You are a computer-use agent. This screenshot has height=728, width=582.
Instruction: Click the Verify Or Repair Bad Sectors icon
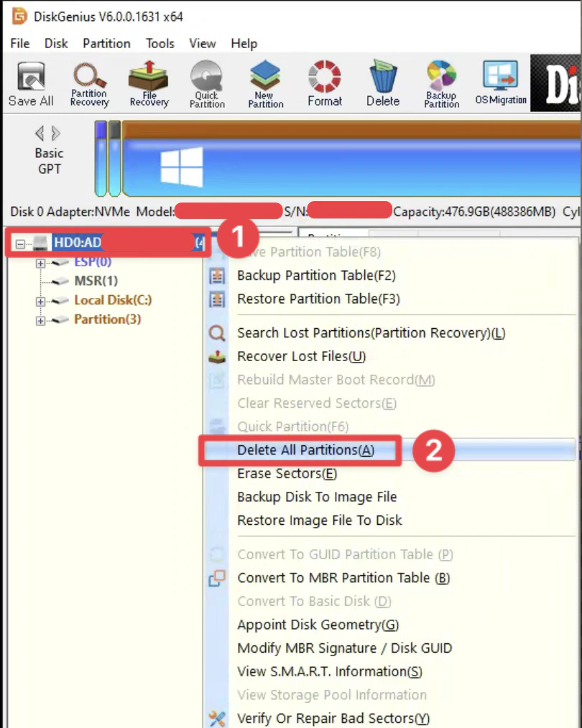pos(217,719)
